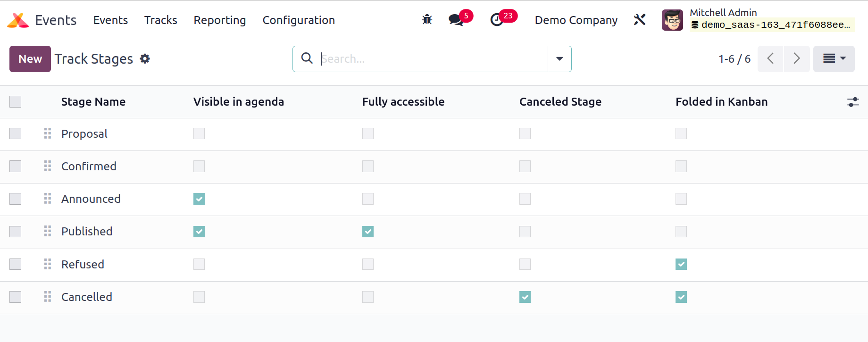Toggle Fully accessible for Confirmed
Screen dimensions: 868x342
[368, 166]
